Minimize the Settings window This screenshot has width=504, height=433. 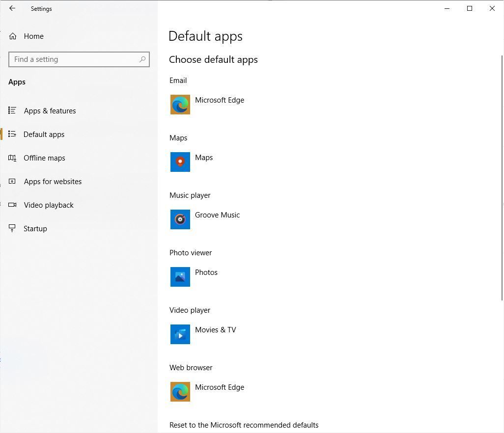coord(447,8)
